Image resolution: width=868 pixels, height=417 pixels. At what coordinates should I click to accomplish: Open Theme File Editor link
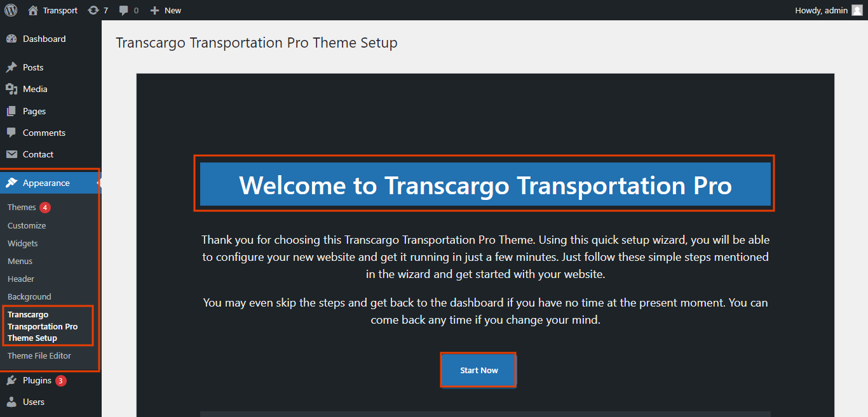39,355
